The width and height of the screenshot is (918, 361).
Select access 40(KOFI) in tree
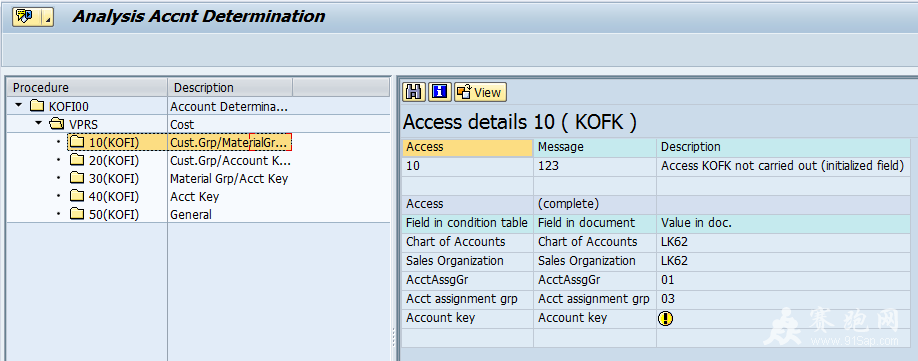(114, 197)
